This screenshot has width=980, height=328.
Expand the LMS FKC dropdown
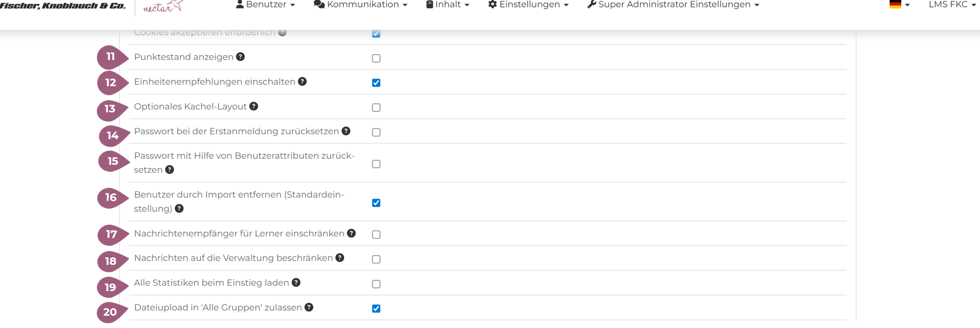[x=952, y=5]
